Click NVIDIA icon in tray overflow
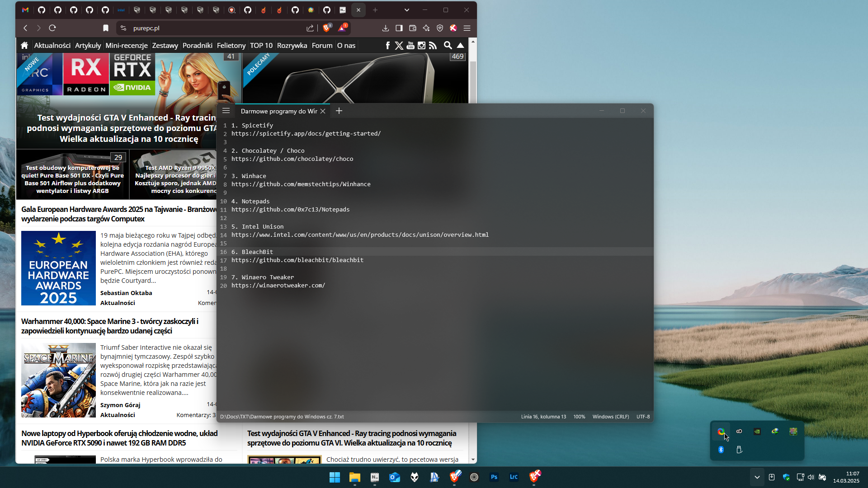Image resolution: width=868 pixels, height=488 pixels. pos(757,432)
